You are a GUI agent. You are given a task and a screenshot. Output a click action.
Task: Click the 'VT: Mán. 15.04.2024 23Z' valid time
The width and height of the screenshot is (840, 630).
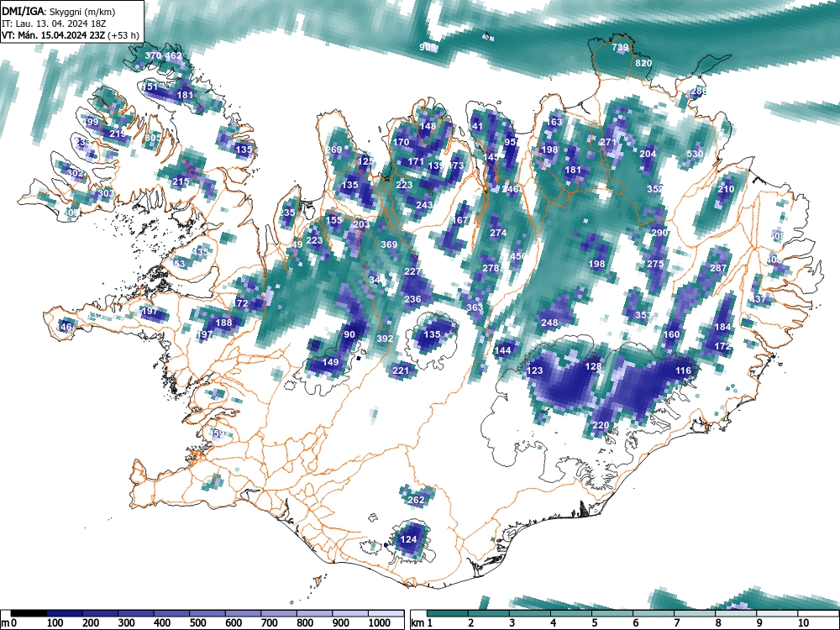[54, 35]
